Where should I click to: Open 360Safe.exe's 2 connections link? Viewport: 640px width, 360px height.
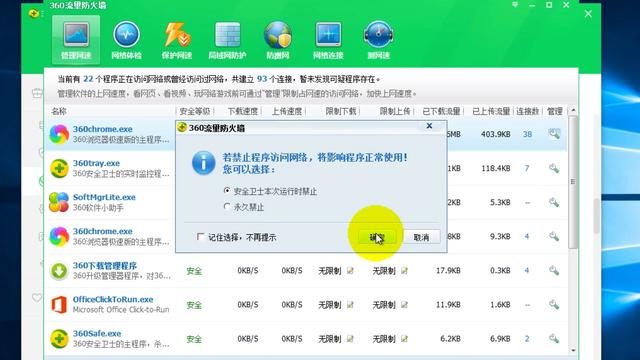tap(527, 339)
